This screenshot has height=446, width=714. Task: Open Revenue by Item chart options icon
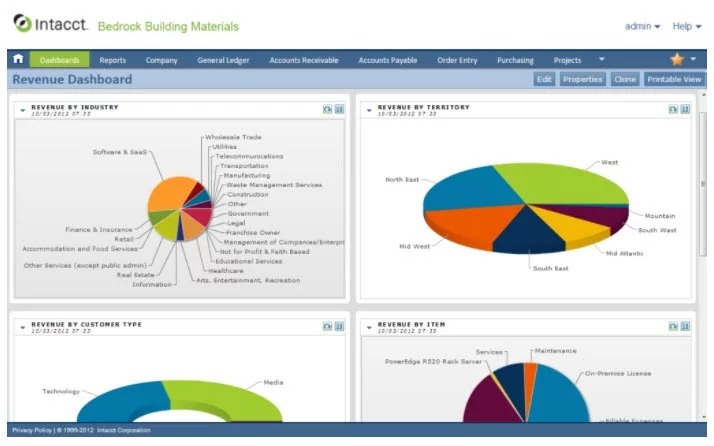685,326
